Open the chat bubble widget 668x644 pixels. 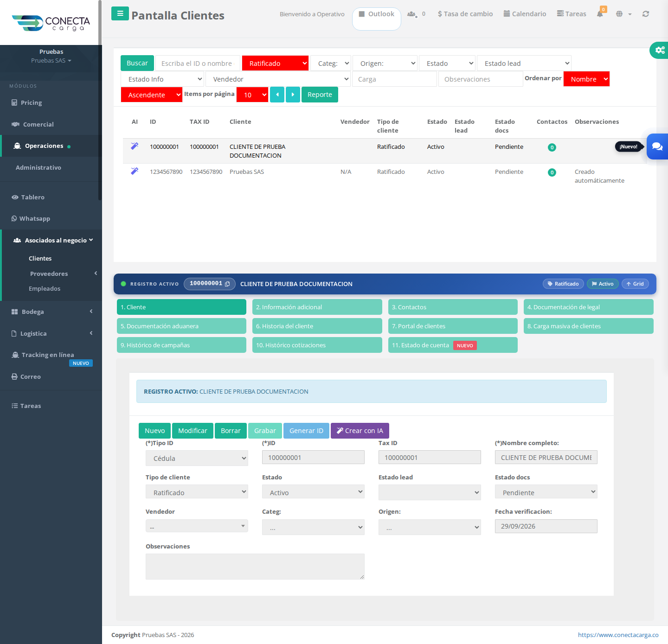(x=657, y=147)
